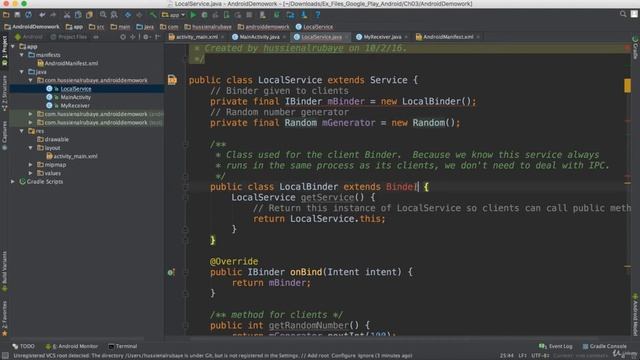Open the Structure side tool window
This screenshot has height=360, width=640.
4,93
